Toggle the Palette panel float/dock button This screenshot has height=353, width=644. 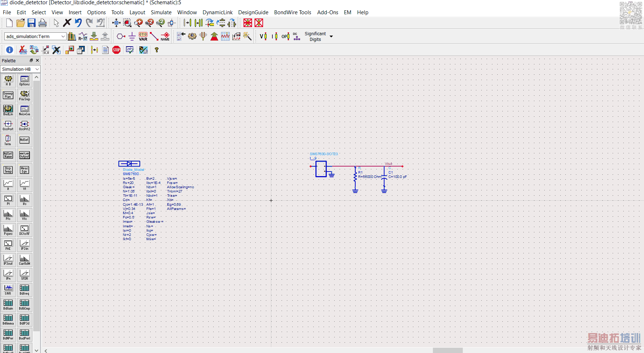tap(31, 60)
